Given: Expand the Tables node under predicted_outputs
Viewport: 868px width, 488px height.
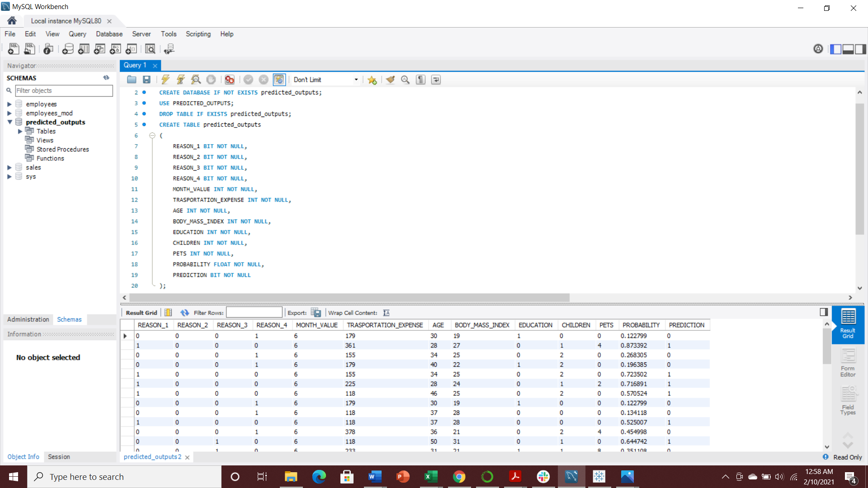Looking at the screenshot, I should (x=20, y=131).
